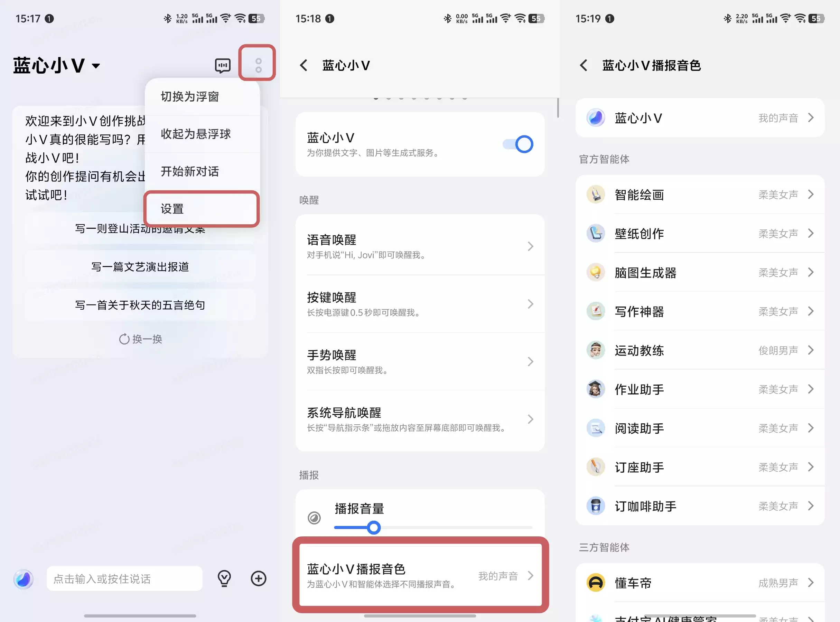Open 系统导航唤醒 settings
840x622 pixels.
pyautogui.click(x=420, y=419)
